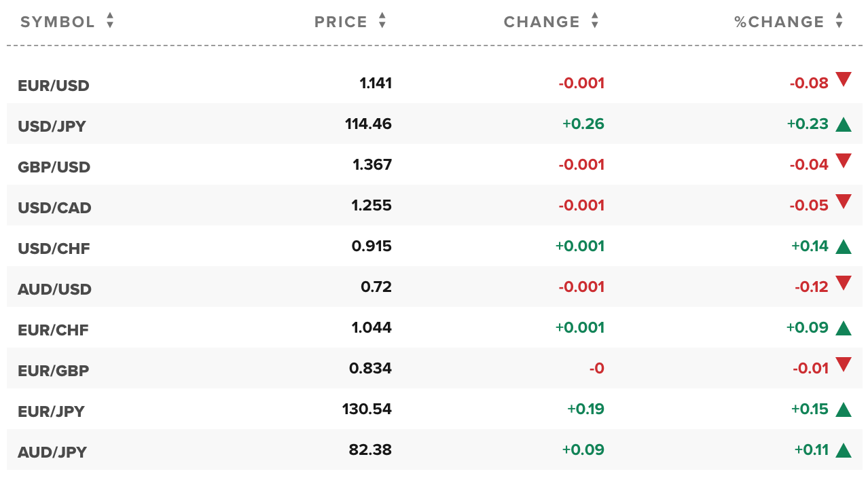Sort the table by the %CHANGE column label
The width and height of the screenshot is (868, 478).
[x=779, y=22]
